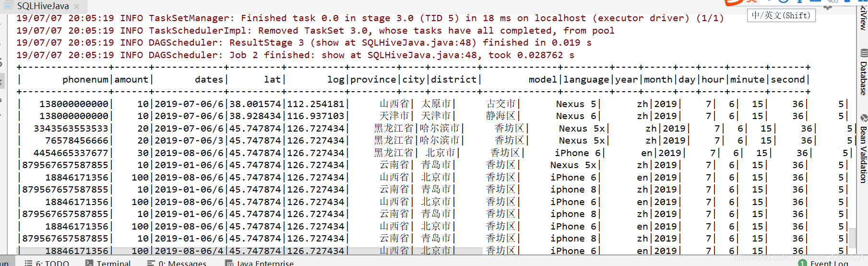This screenshot has width=868, height=266.
Task: Click the DAGScheduler ResultStage 3 log line
Action: (304, 42)
